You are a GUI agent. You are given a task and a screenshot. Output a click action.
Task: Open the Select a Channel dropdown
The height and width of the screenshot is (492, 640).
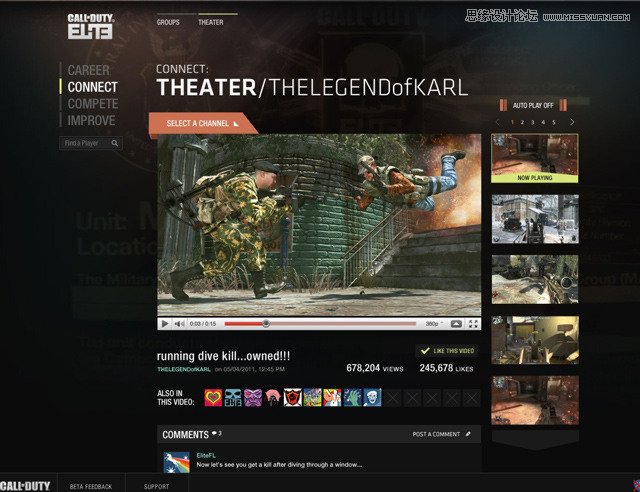(203, 123)
